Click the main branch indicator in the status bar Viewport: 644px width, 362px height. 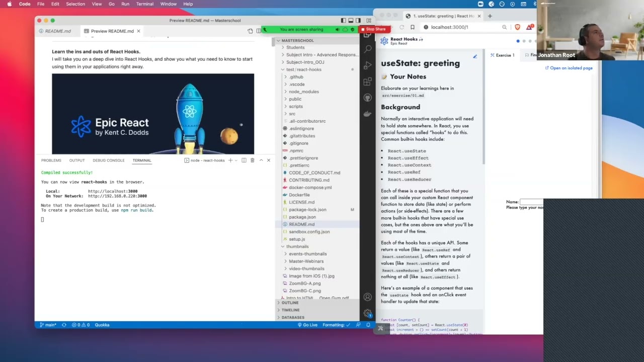(48, 325)
